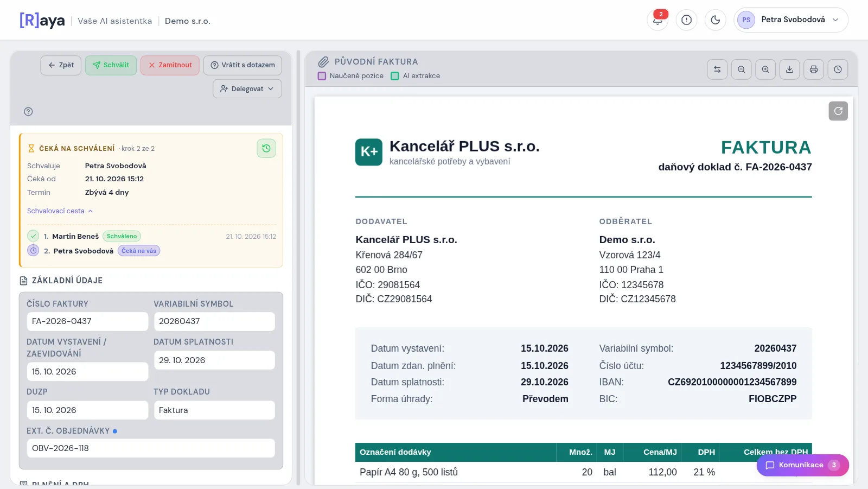Swap panels with the arrows icon
The image size is (868, 489).
click(x=717, y=69)
